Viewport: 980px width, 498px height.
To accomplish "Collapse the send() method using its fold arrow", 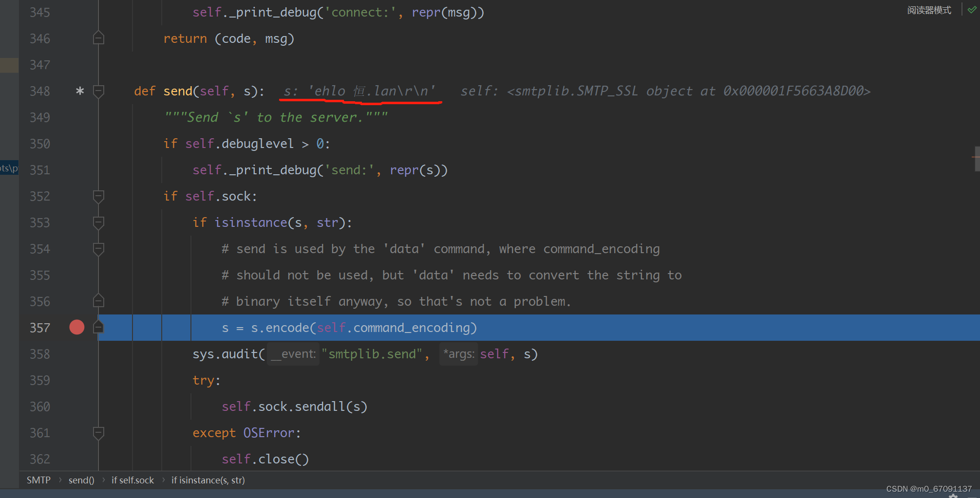I will [98, 91].
